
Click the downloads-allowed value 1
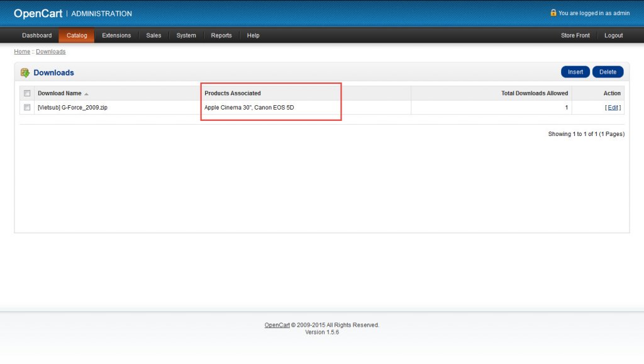[x=567, y=107]
